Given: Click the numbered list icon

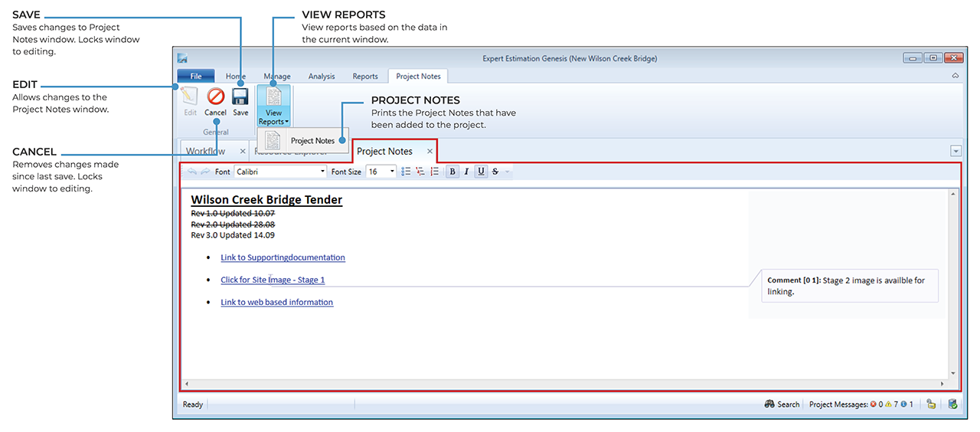Looking at the screenshot, I should pos(434,172).
